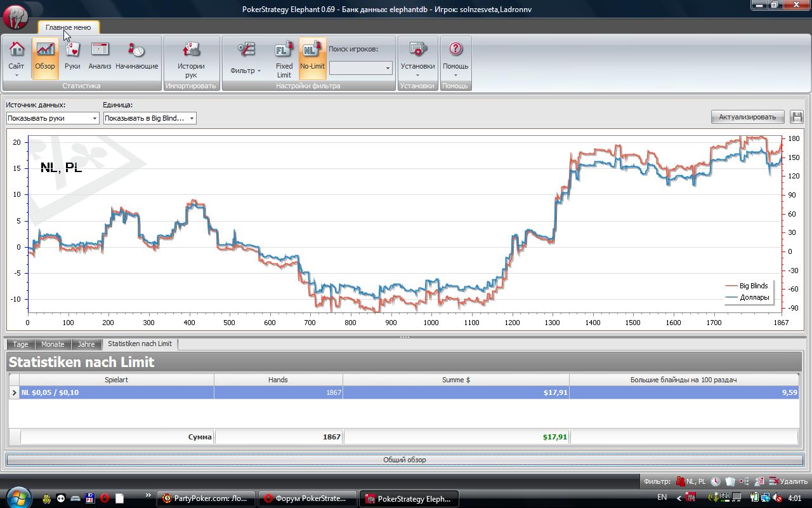Click the PokerStrategy Elephant taskbar button

pos(409,498)
